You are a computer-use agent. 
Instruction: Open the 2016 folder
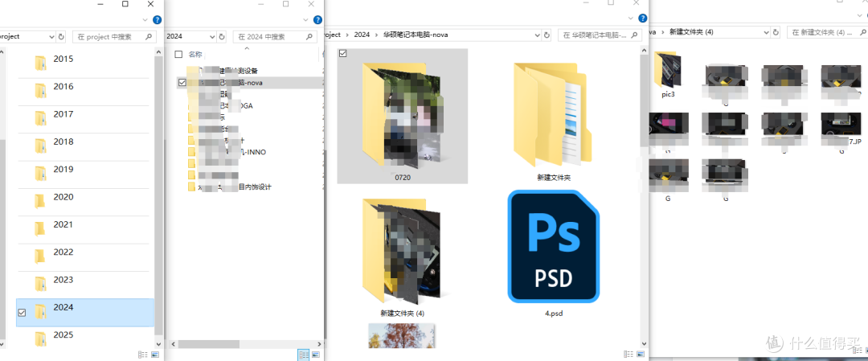[83, 92]
